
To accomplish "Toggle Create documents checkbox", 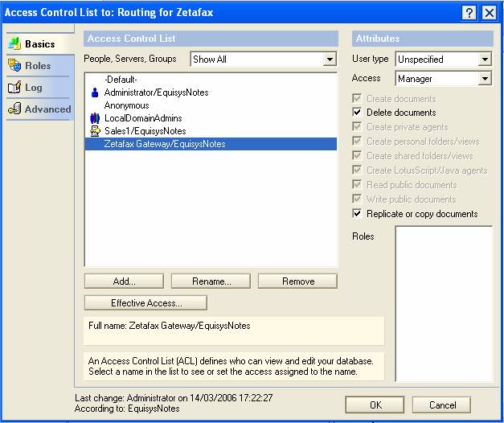I will point(357,98).
